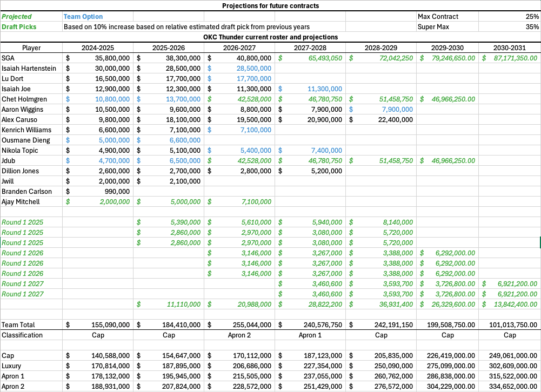This screenshot has width=541, height=392.
Task: Select Chet Holmgren's 10,800,000 option cell
Action: (x=98, y=99)
